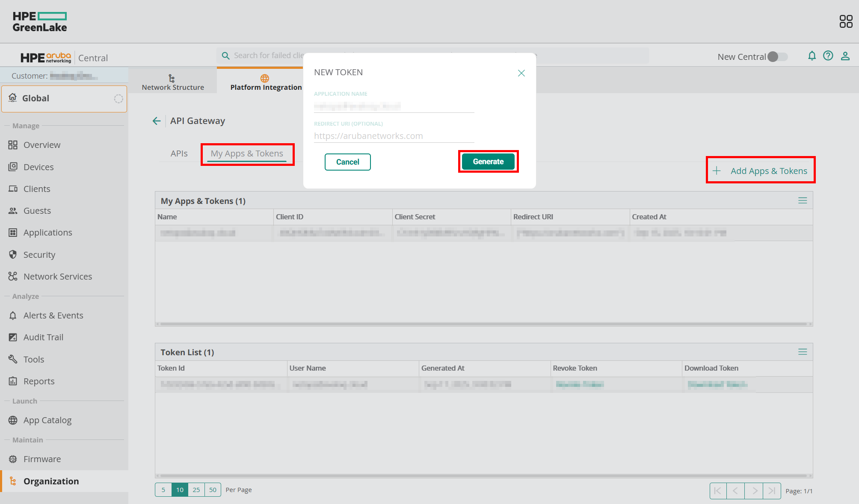Go to the next page arrow
Screen dimensions: 859x504
tap(754, 491)
